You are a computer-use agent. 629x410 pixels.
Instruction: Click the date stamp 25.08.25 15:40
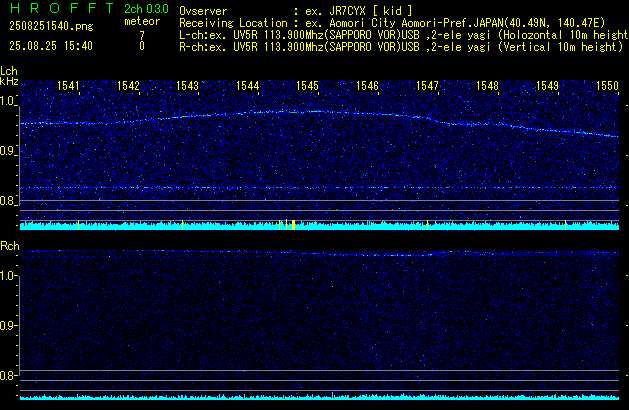[51, 46]
